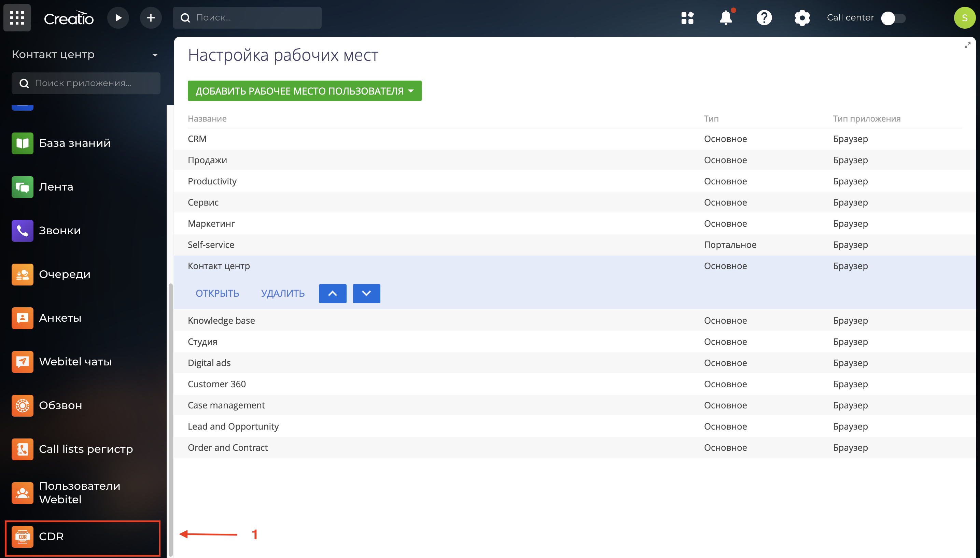
Task: Open CDR label in sidebar
Action: tap(51, 536)
